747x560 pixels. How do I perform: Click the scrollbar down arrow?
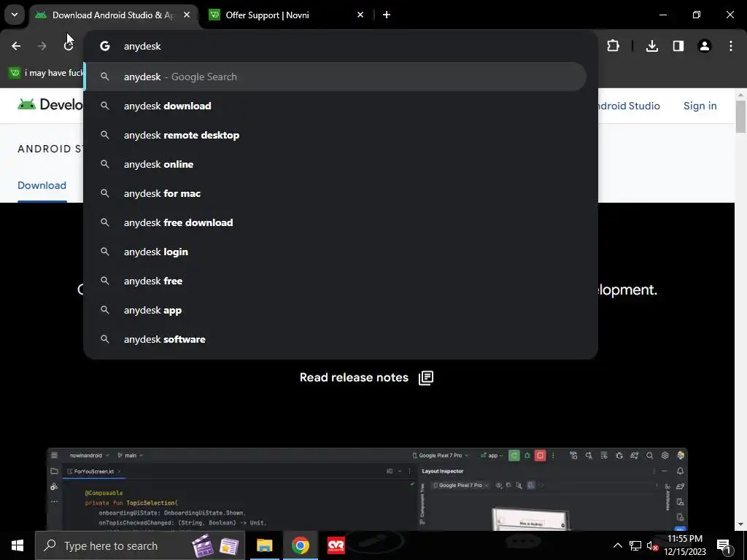point(740,524)
